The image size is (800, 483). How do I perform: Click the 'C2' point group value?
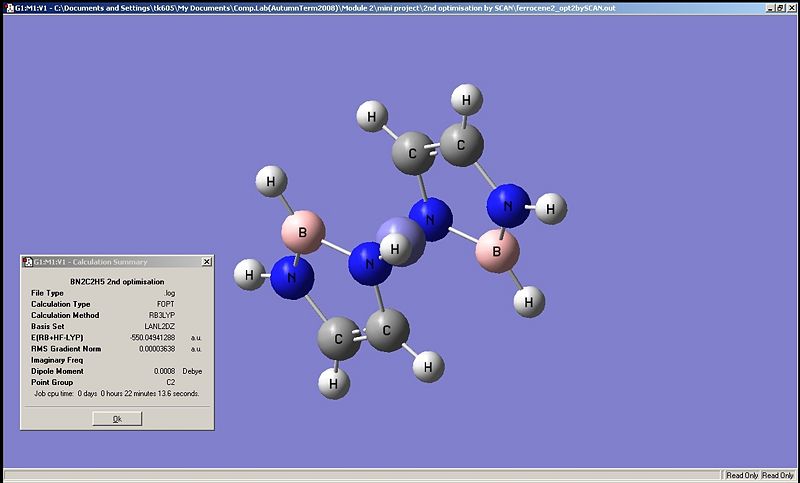pos(170,383)
